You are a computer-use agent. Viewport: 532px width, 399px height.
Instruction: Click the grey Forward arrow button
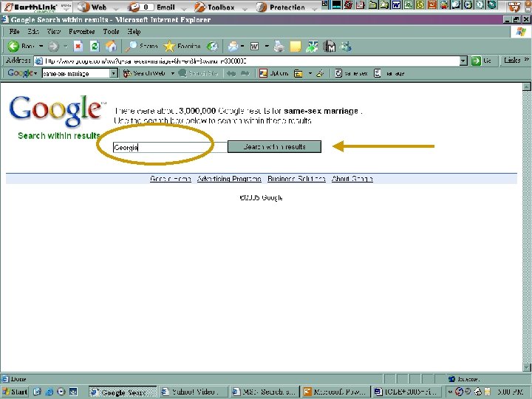pos(53,46)
